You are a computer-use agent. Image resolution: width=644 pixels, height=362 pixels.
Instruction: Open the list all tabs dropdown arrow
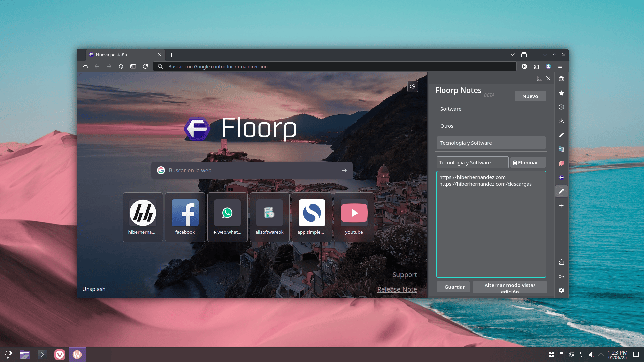[x=512, y=55]
